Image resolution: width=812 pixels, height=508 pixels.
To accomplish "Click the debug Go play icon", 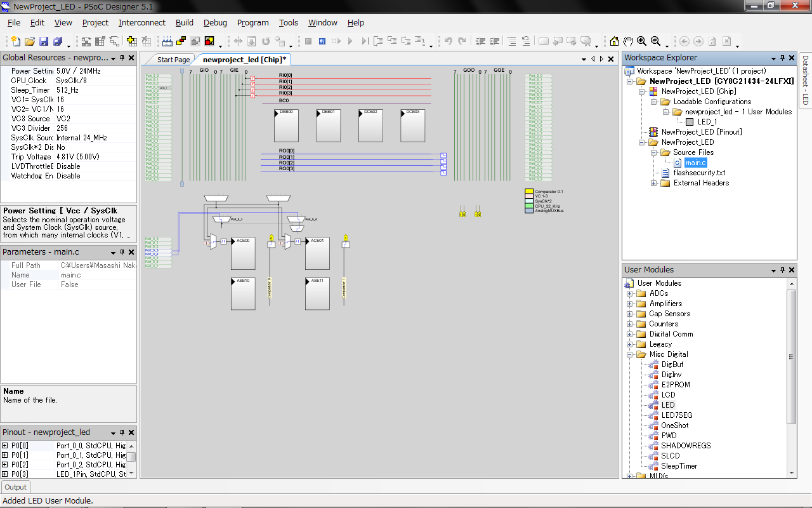I will (350, 41).
